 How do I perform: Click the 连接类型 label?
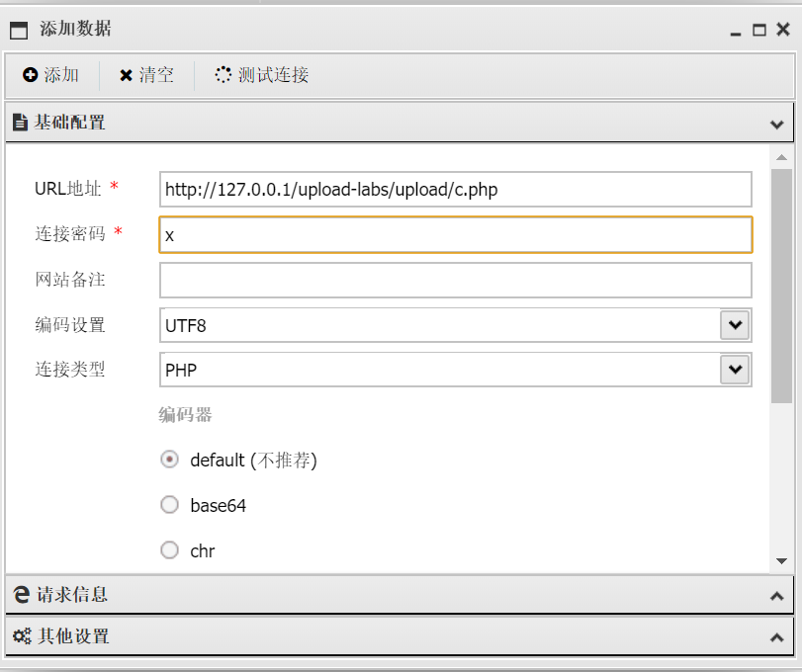pos(70,369)
